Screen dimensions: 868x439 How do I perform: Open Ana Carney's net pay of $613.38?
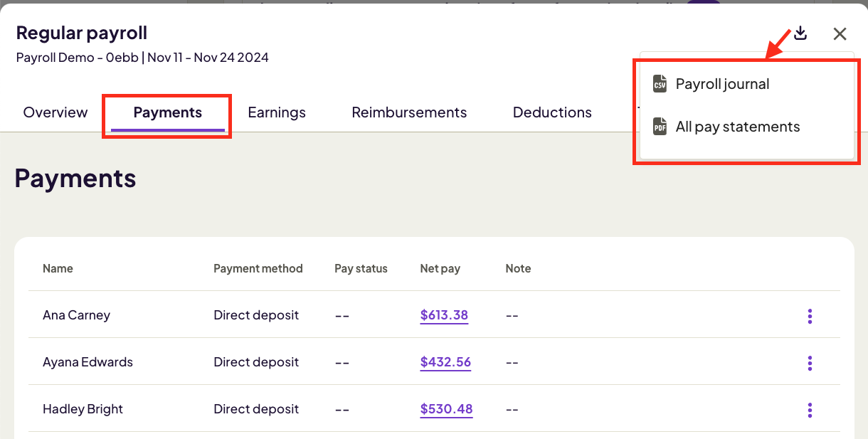(x=444, y=315)
